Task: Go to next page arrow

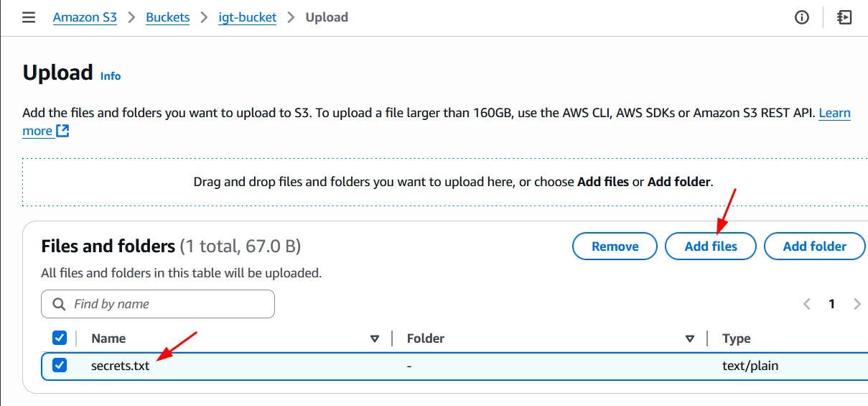Action: (x=857, y=304)
